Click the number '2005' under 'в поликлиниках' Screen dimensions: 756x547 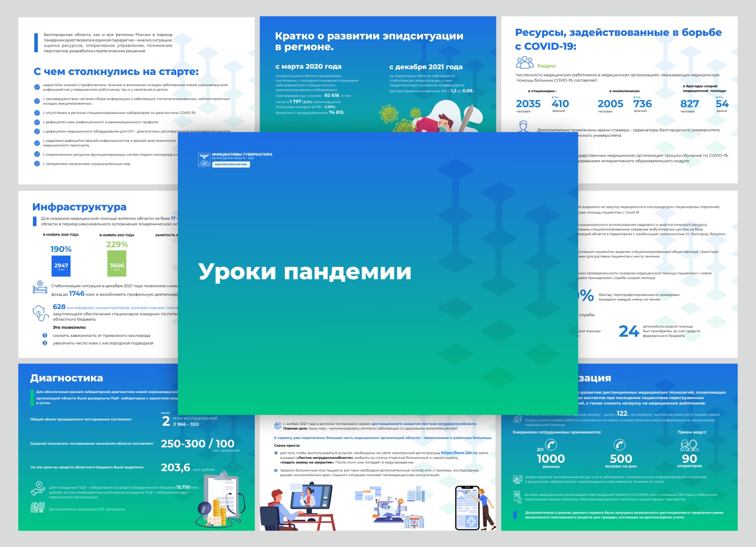pyautogui.click(x=611, y=104)
